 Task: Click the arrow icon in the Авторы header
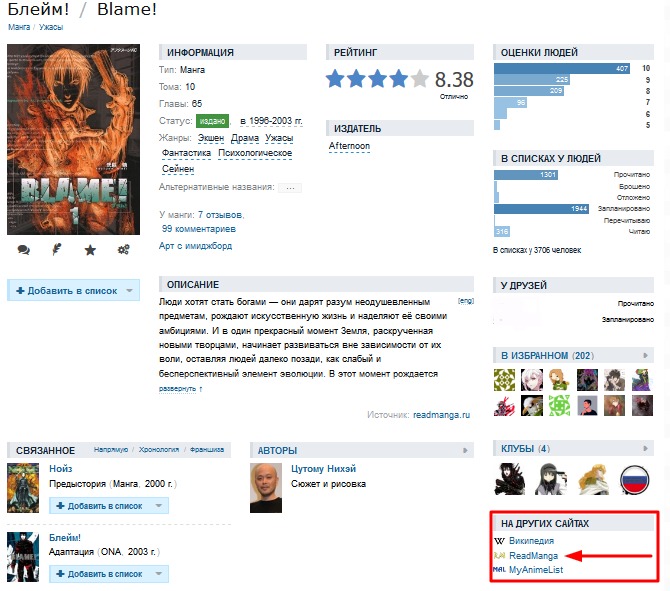[465, 450]
